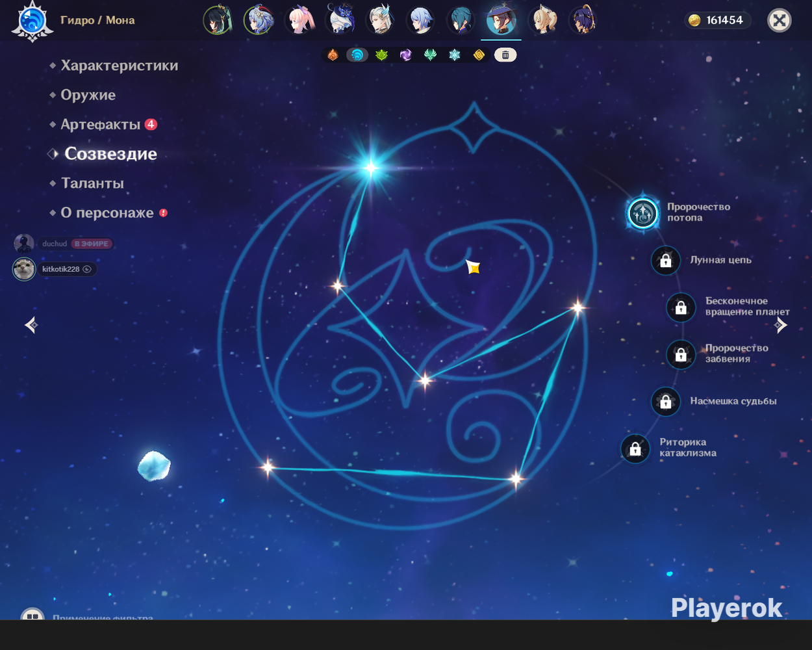The image size is (812, 650).
Task: Select the dark teal-haired character portrait
Action: [461, 21]
